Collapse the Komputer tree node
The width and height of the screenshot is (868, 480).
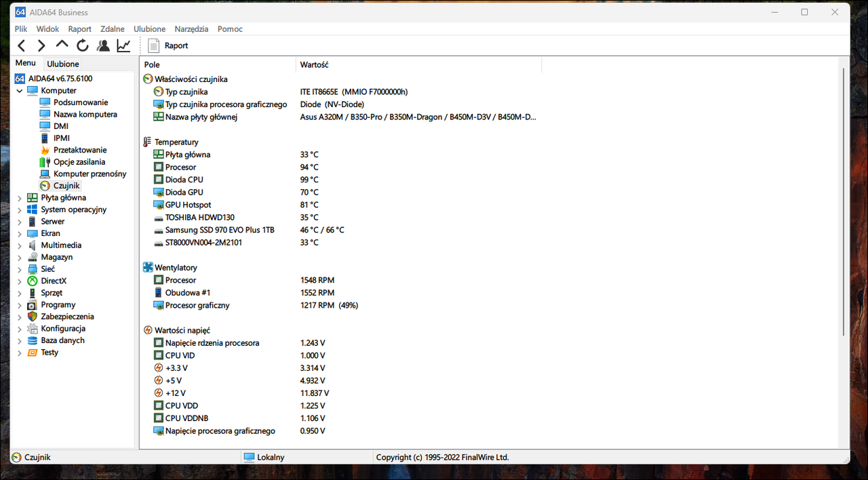[19, 91]
